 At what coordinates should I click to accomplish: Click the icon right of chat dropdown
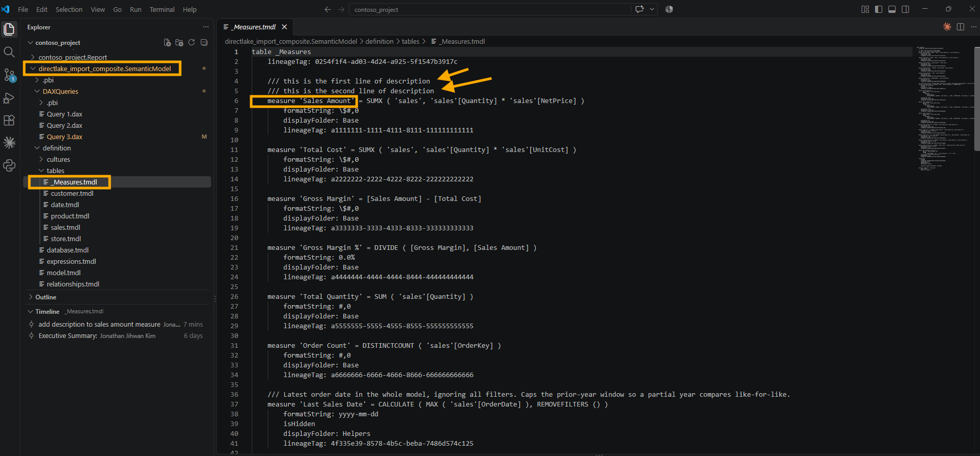click(x=669, y=9)
